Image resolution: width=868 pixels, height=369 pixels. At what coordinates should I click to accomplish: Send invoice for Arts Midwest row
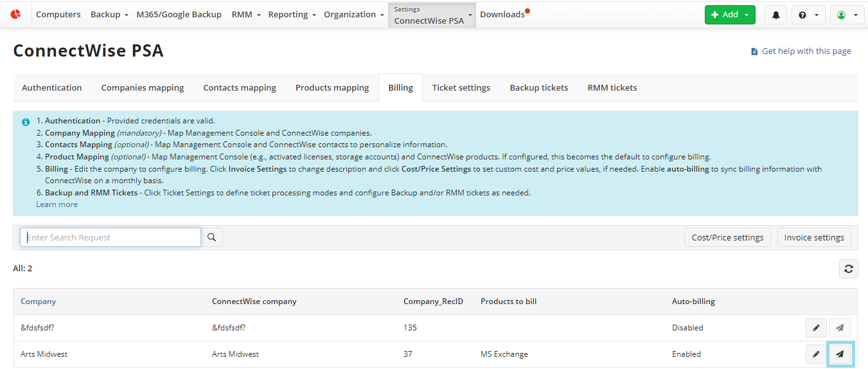tap(840, 354)
